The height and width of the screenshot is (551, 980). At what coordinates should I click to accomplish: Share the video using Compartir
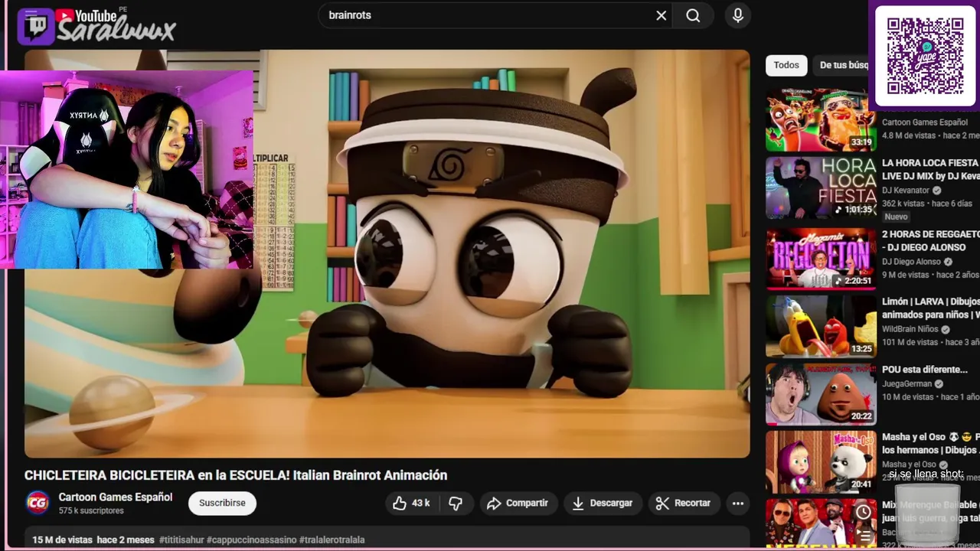[x=518, y=503]
